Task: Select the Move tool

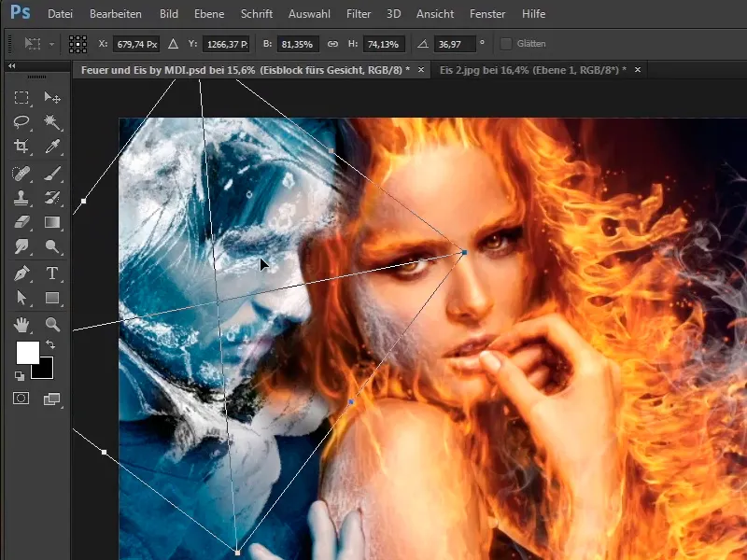Action: pos(52,98)
